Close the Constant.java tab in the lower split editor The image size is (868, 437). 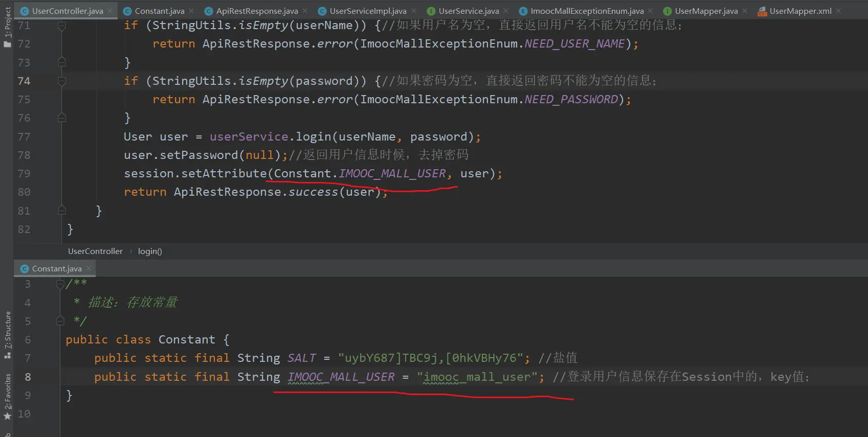[x=88, y=268]
